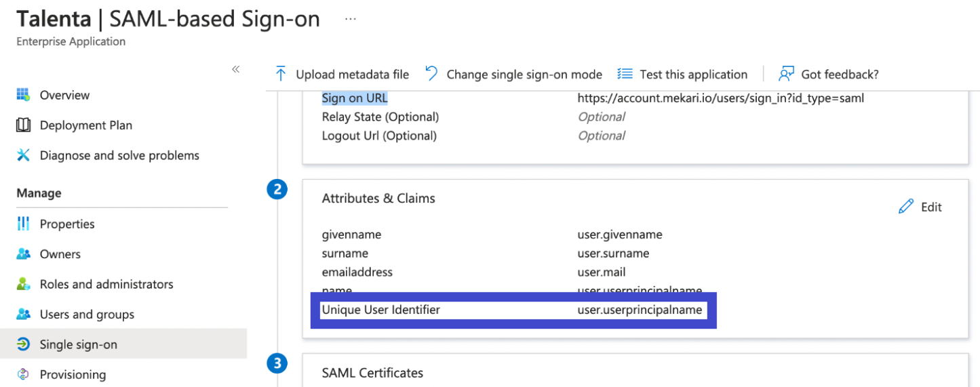This screenshot has width=980, height=387.
Task: Click the user.mail value
Action: [x=602, y=272]
